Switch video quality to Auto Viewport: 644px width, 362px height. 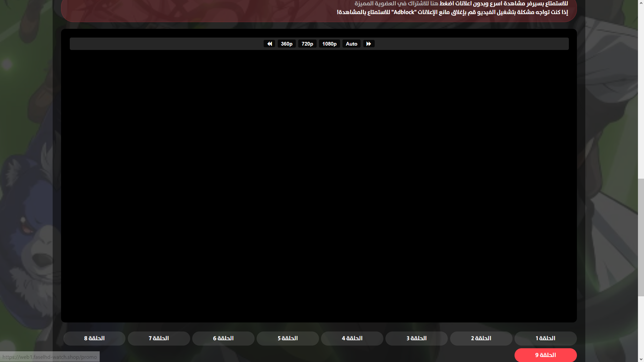pyautogui.click(x=351, y=44)
